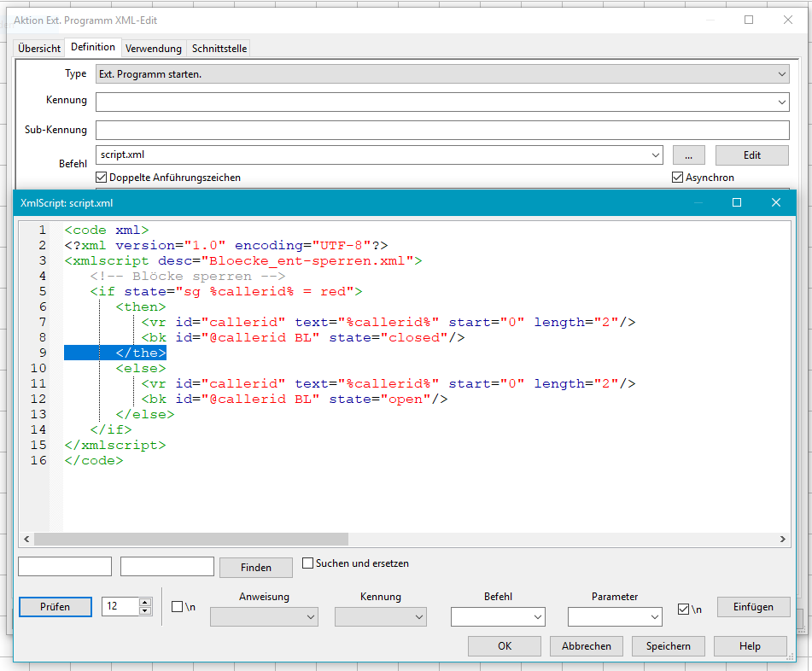The height and width of the screenshot is (671, 812).
Task: Expand the Befehl dropdown in script editor
Action: (x=537, y=616)
